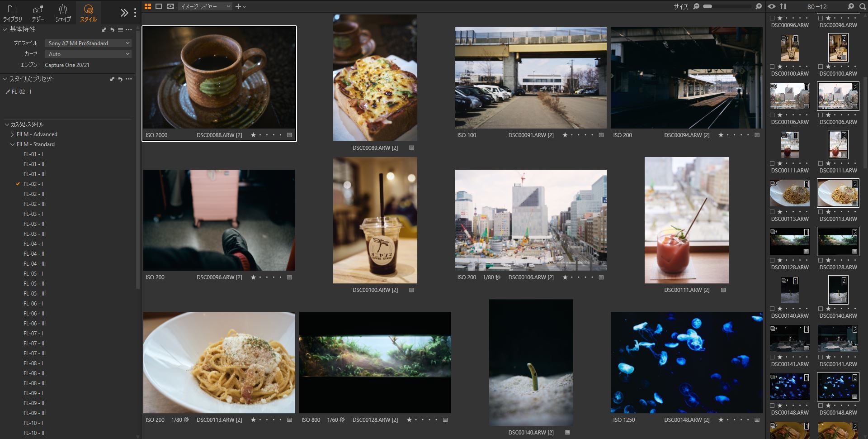Check the color-tag box for DSC00106.ARW variant 1
This screenshot has width=868, height=439.
(772, 115)
